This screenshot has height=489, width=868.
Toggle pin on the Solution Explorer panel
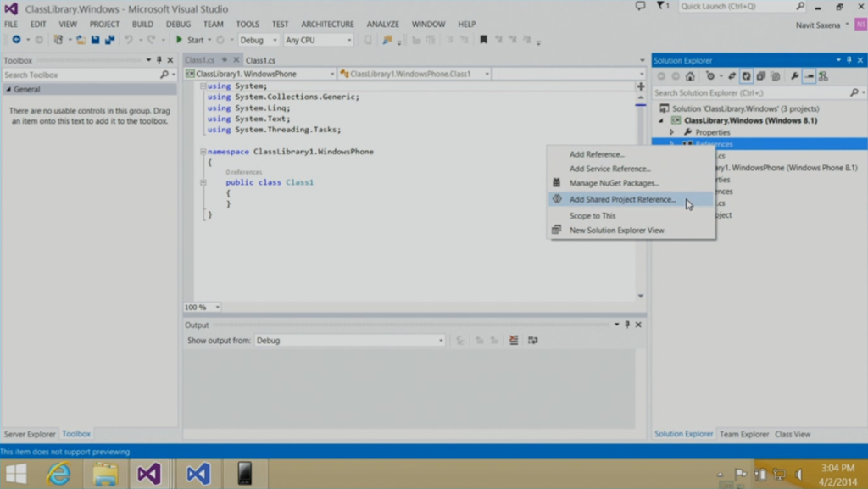(849, 59)
